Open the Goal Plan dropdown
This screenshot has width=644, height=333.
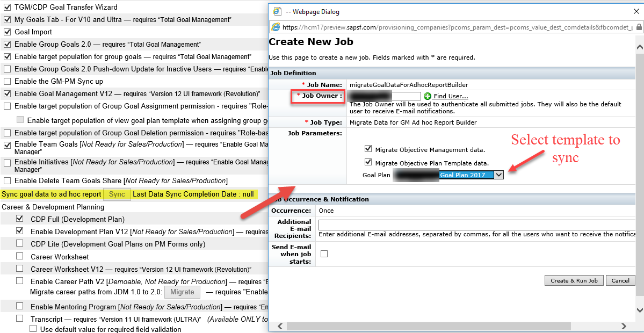(498, 175)
